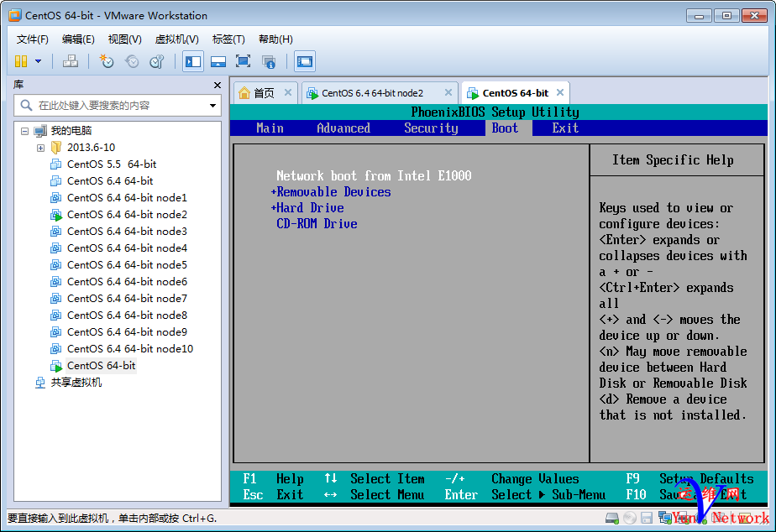Click BIOS Main menu
The image size is (776, 532).
(x=270, y=128)
